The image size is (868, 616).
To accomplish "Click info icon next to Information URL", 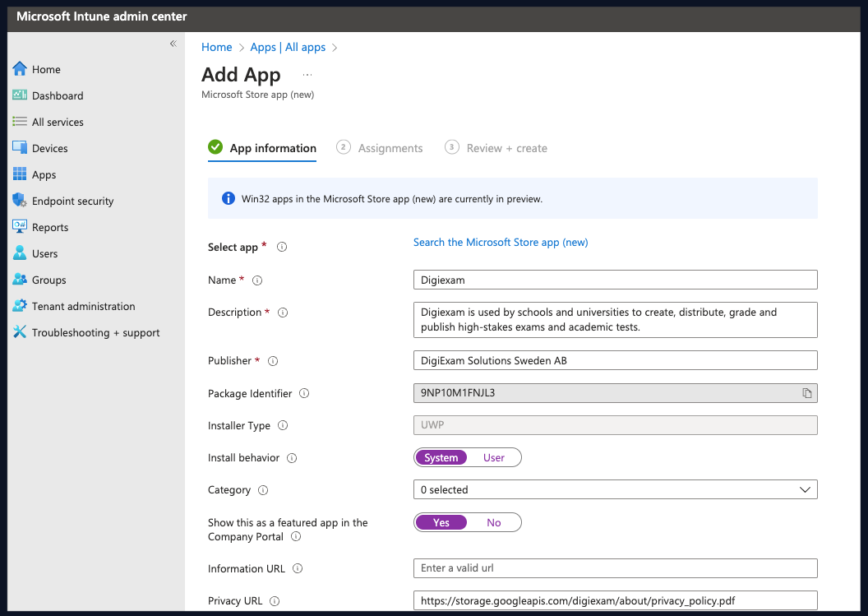I will pos(298,568).
